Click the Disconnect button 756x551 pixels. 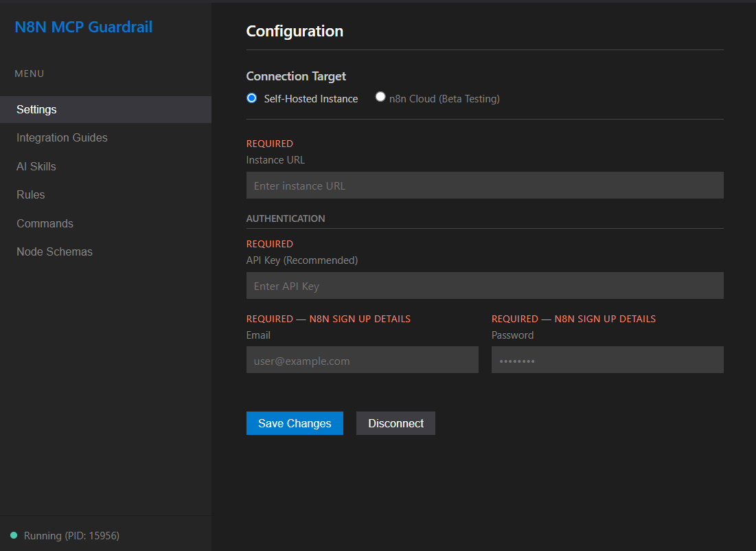[x=396, y=423]
